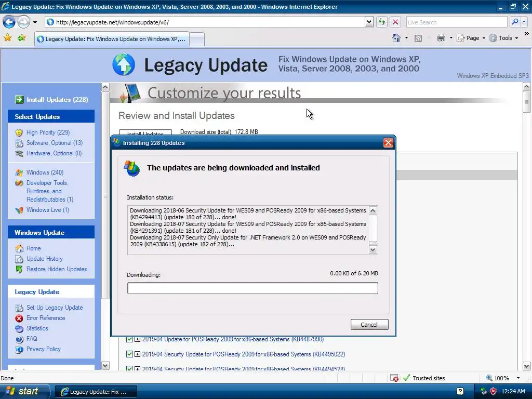Click Install Updates (228) in sidebar
Image resolution: width=532 pixels, height=399 pixels.
57,99
